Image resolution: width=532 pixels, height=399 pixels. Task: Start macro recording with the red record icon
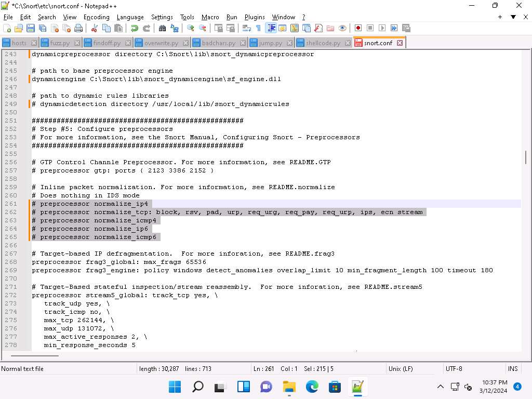358,29
